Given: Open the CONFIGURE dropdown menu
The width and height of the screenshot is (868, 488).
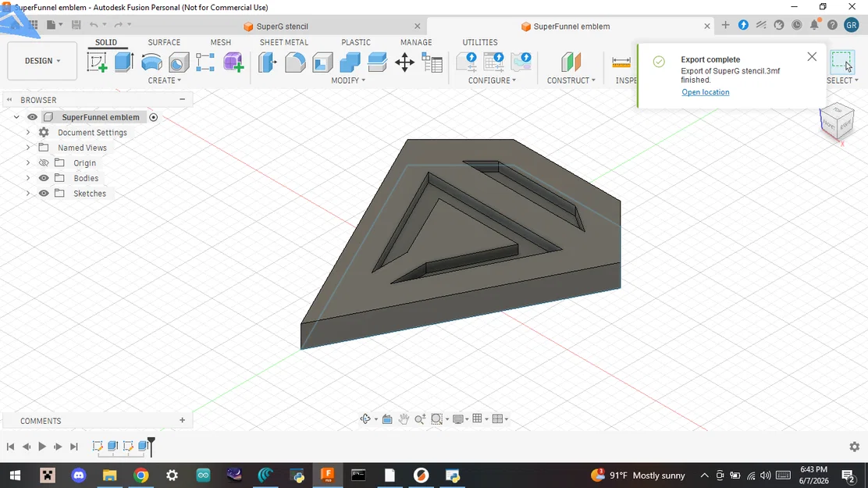Looking at the screenshot, I should tap(492, 80).
